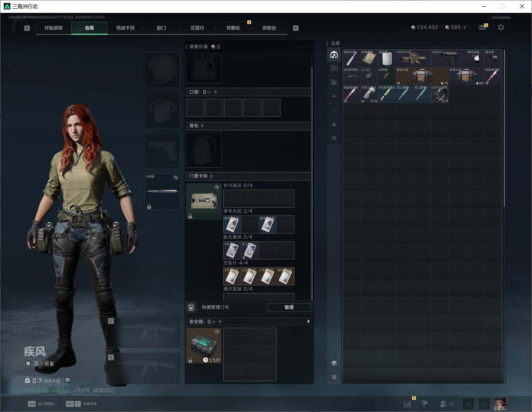Open the stats chart icon

click(408, 403)
